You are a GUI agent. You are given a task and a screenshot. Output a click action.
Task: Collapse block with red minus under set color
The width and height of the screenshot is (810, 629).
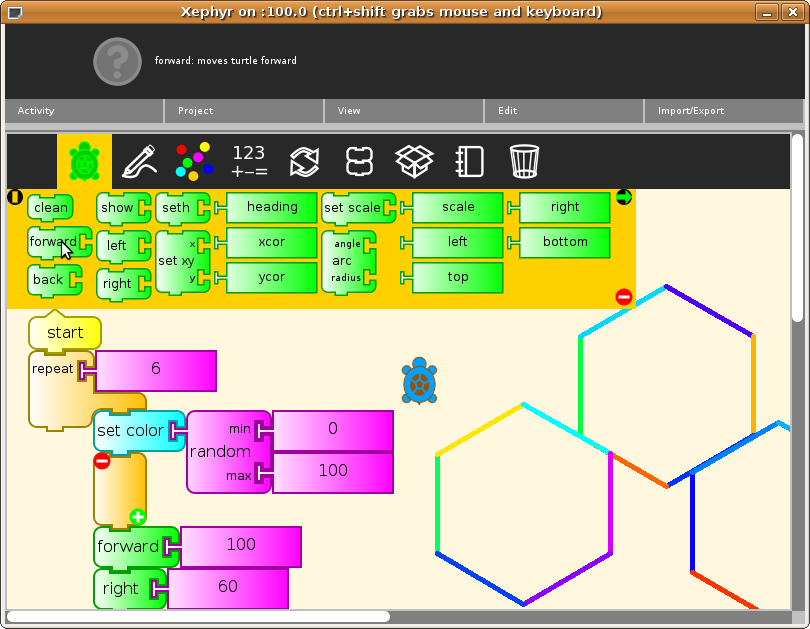click(102, 460)
